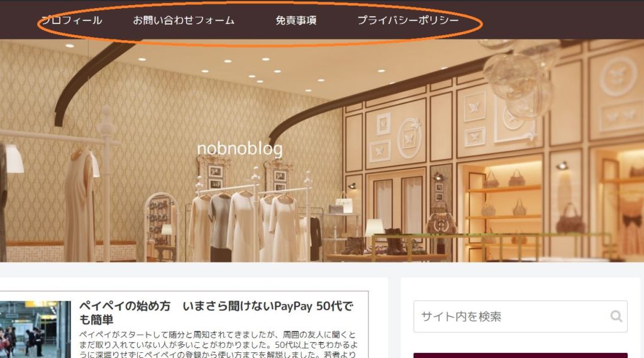Click the dark maroon widget heading bar

coord(520,355)
